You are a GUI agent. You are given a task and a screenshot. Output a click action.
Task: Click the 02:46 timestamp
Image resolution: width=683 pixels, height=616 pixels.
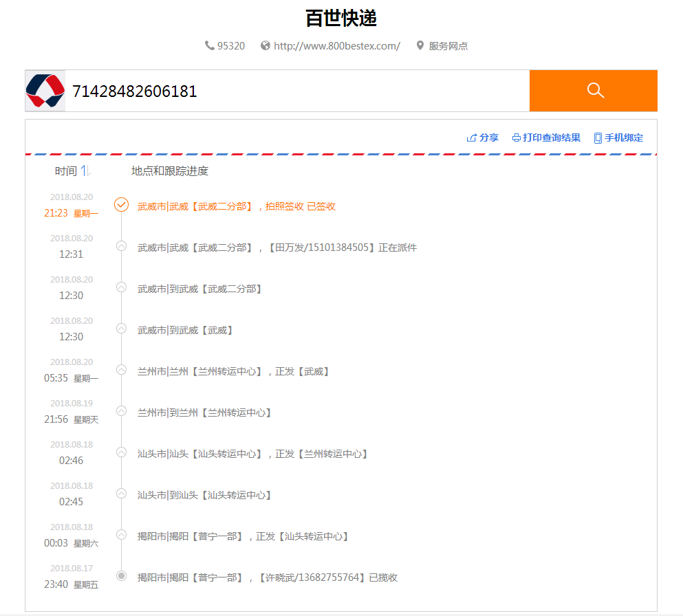[71, 461]
